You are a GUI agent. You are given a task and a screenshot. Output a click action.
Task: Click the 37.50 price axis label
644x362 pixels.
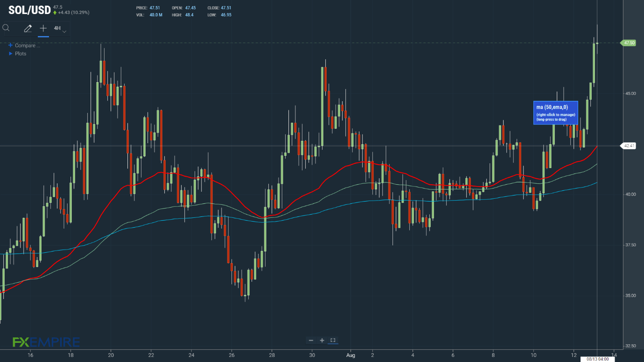[630, 245]
